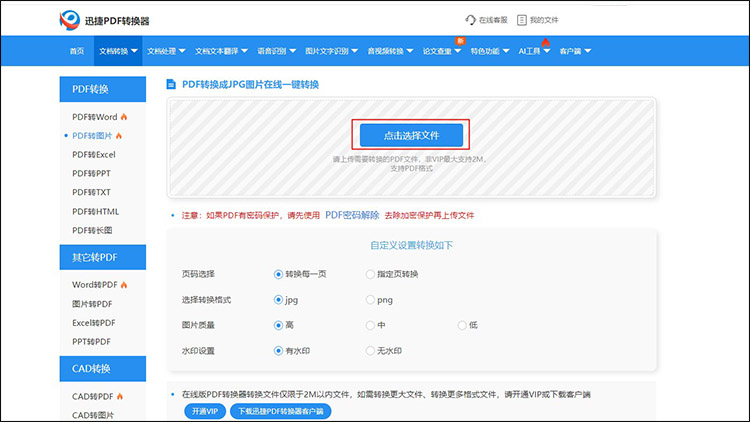Set image quality to 低
This screenshot has height=422, width=750.
pyautogui.click(x=462, y=325)
